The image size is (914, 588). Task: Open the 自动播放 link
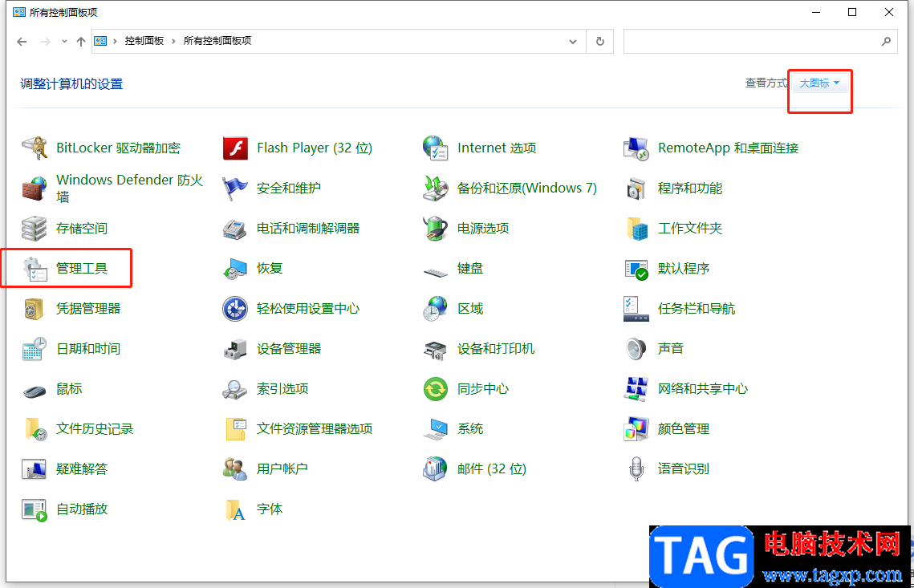tap(82, 509)
